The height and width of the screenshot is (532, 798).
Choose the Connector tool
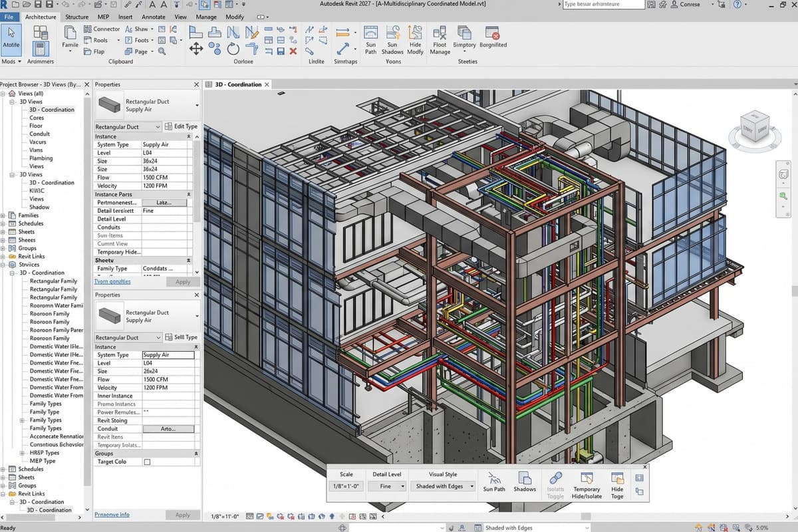click(102, 29)
